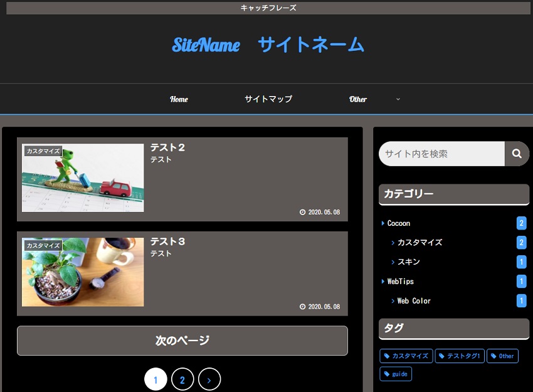Image resolution: width=533 pixels, height=392 pixels.
Task: Click the chevron before スキン subcategory
Action: [x=393, y=262]
